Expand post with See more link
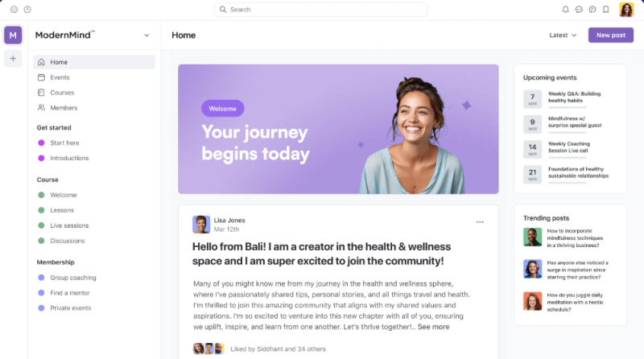 pyautogui.click(x=433, y=327)
